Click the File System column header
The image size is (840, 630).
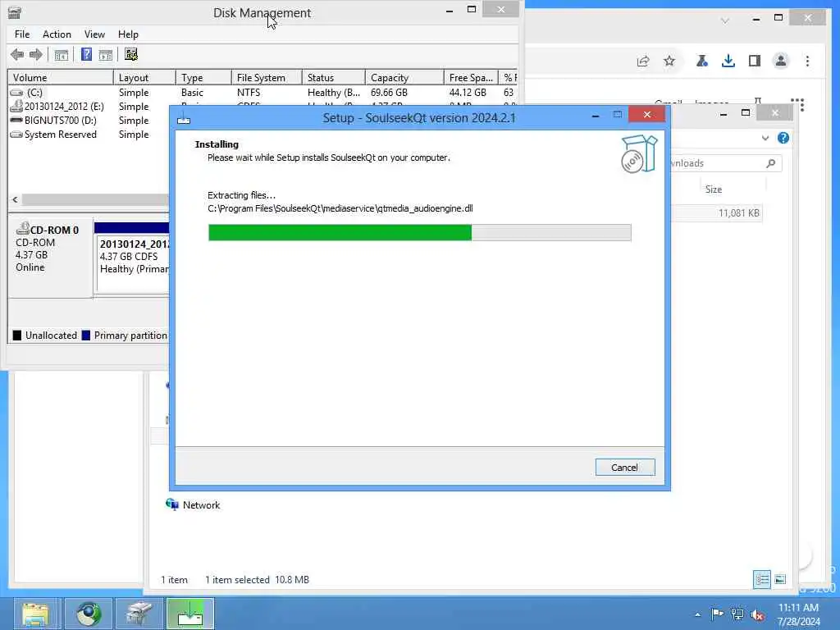point(267,78)
